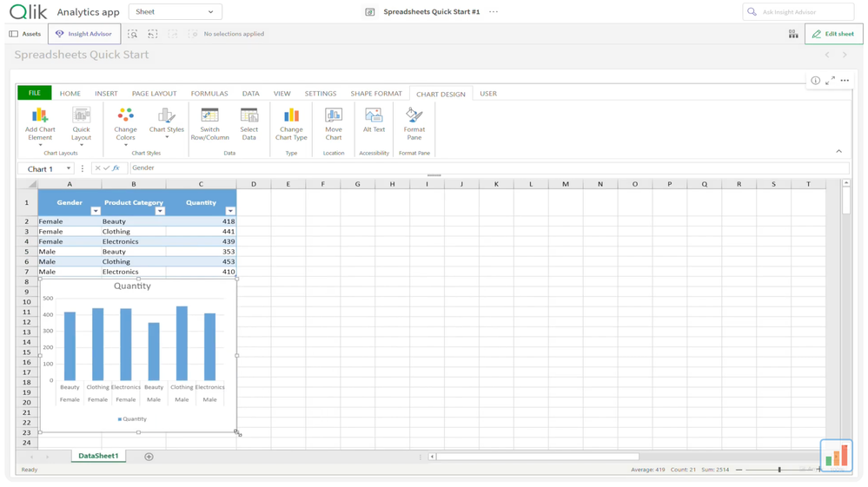Click the select-all corner of the grid
Image resolution: width=868 pixels, height=487 pixels.
pos(27,184)
